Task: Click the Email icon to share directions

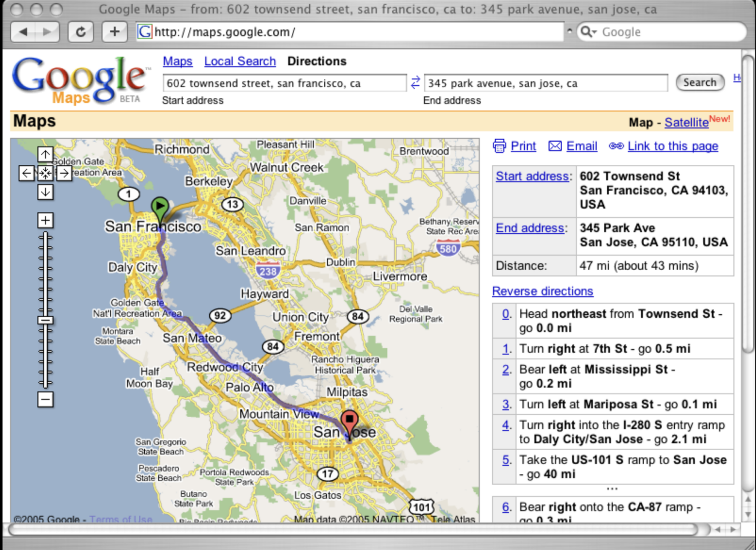Action: click(x=555, y=146)
